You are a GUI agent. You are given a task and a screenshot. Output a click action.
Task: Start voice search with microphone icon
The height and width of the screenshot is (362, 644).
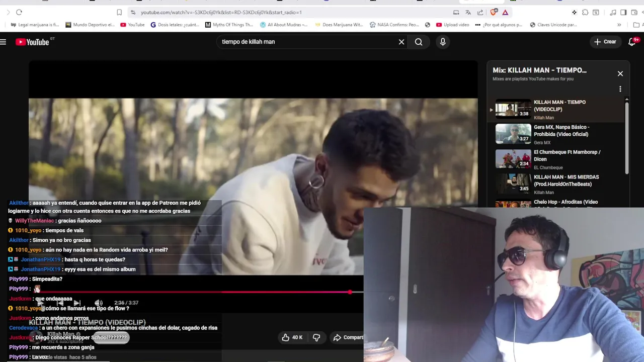[x=443, y=42]
